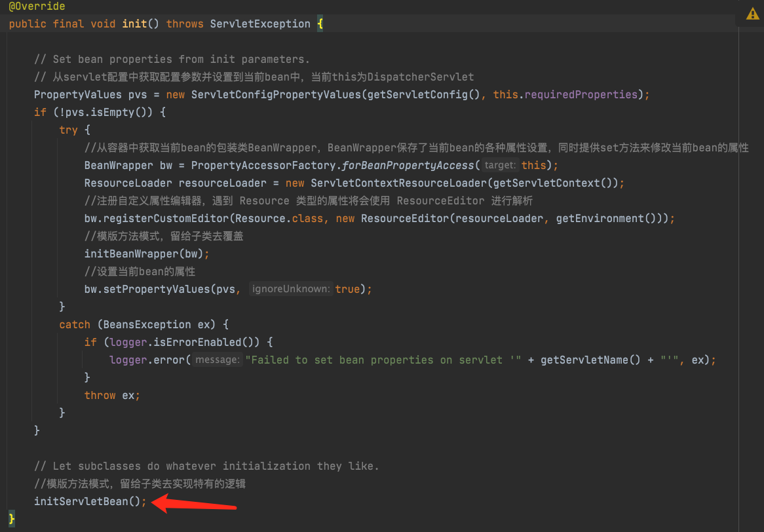Click the BeansException type in catch
This screenshot has width=764, height=532.
pyautogui.click(x=147, y=324)
